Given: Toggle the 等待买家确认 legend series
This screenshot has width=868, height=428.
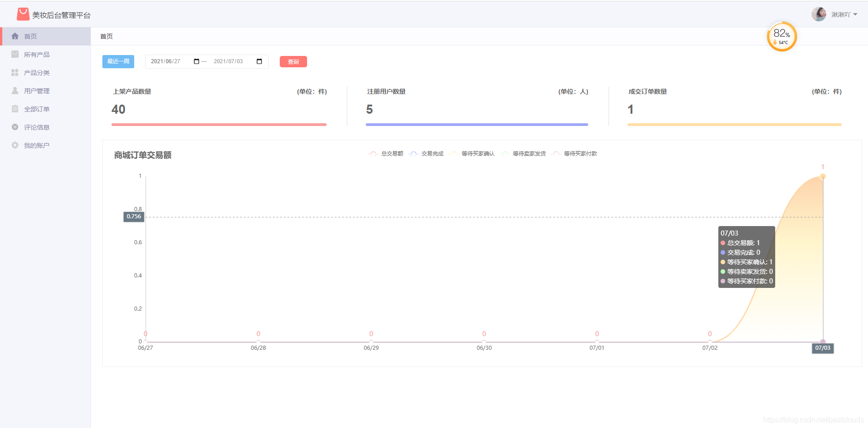Looking at the screenshot, I should click(x=472, y=154).
